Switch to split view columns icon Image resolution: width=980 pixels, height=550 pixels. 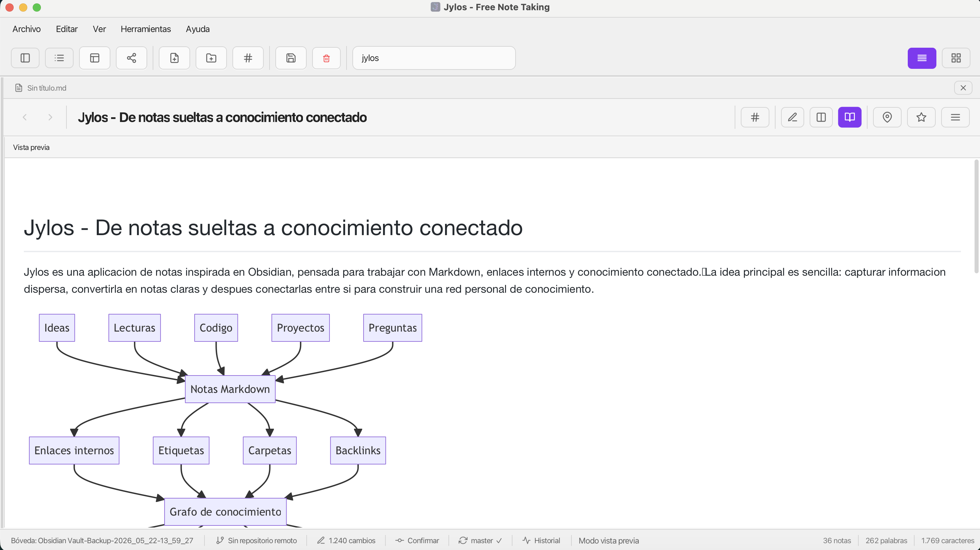(821, 117)
